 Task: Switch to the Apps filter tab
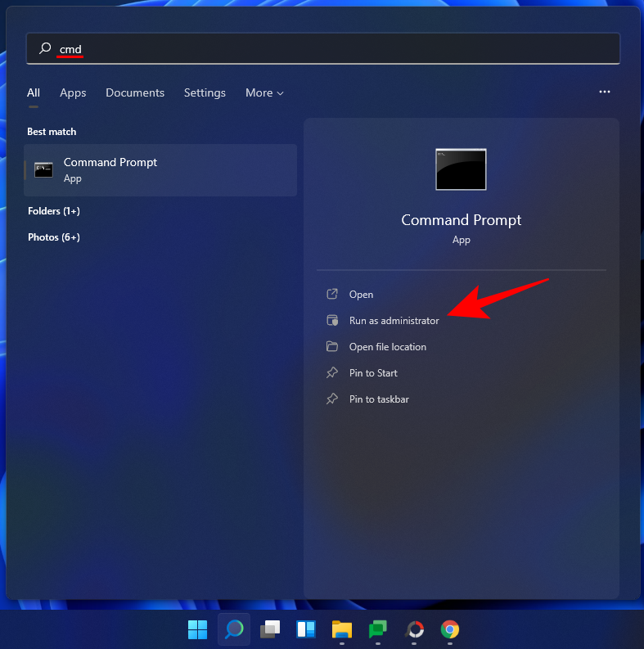point(73,93)
